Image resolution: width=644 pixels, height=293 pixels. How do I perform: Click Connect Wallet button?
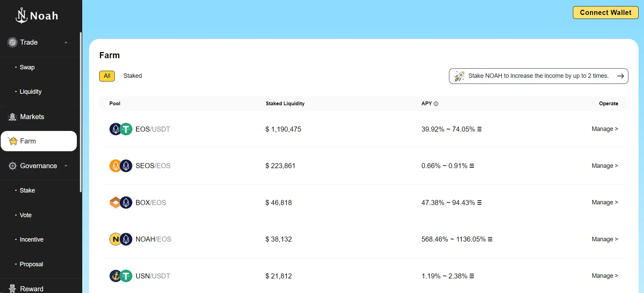click(605, 13)
